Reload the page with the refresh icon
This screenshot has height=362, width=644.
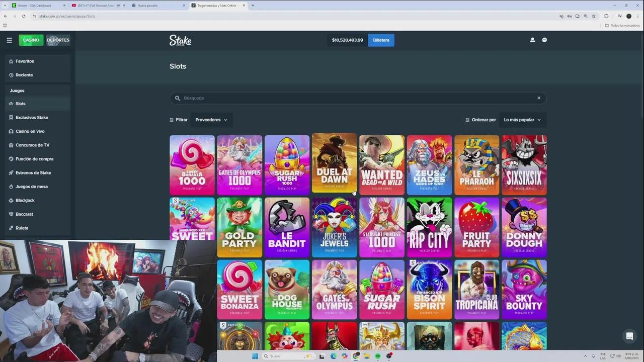[x=23, y=16]
